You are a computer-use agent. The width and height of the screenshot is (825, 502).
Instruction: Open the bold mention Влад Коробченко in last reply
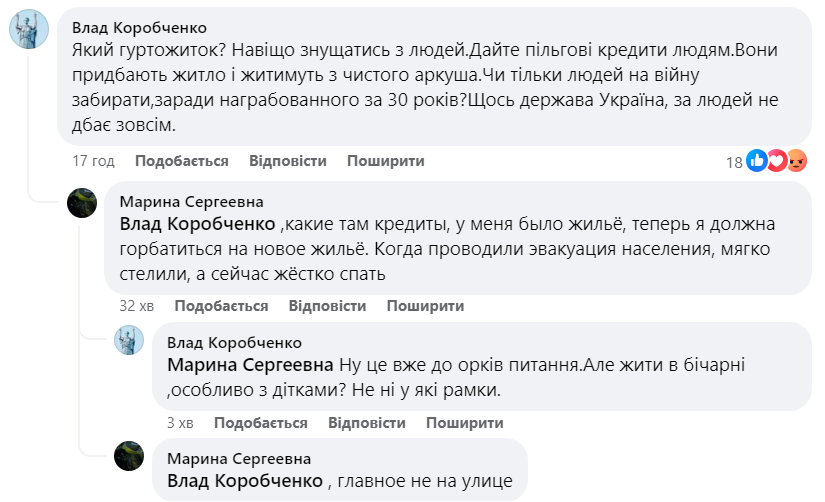click(245, 481)
